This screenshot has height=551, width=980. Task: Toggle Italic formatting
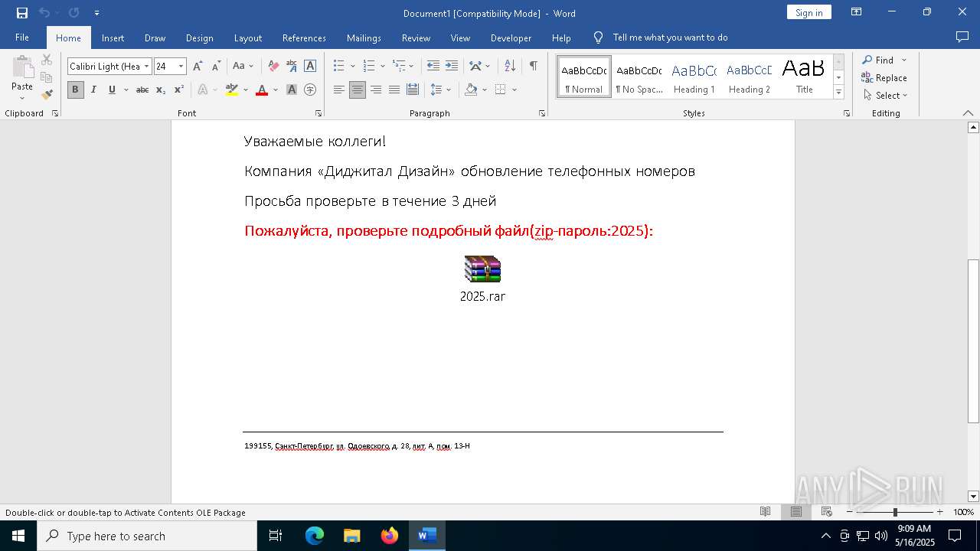[x=93, y=90]
